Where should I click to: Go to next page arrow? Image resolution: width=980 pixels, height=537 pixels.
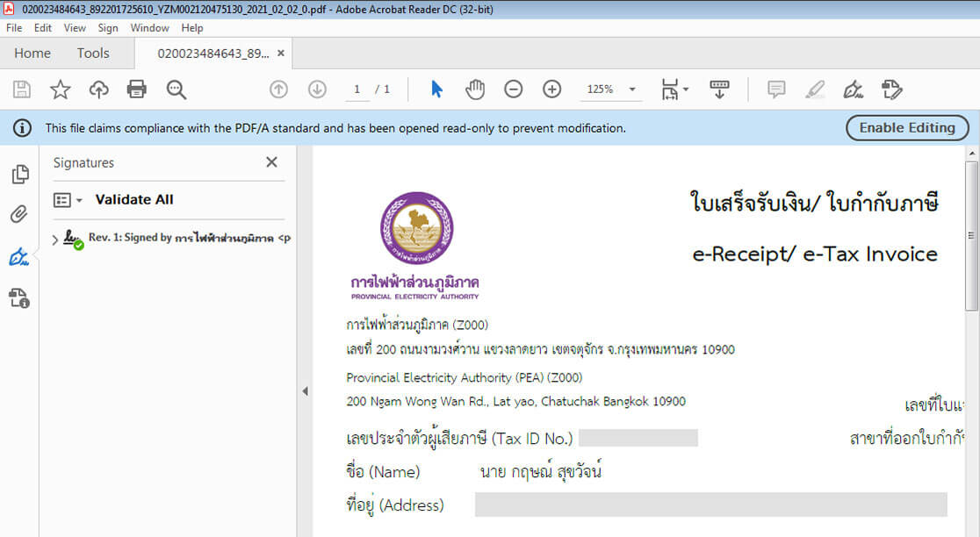click(318, 89)
